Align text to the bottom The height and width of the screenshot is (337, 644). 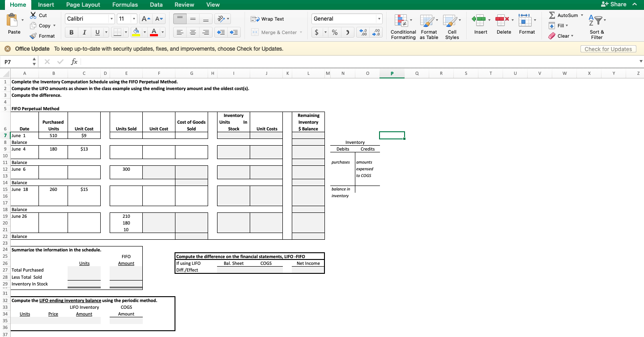[x=205, y=19]
